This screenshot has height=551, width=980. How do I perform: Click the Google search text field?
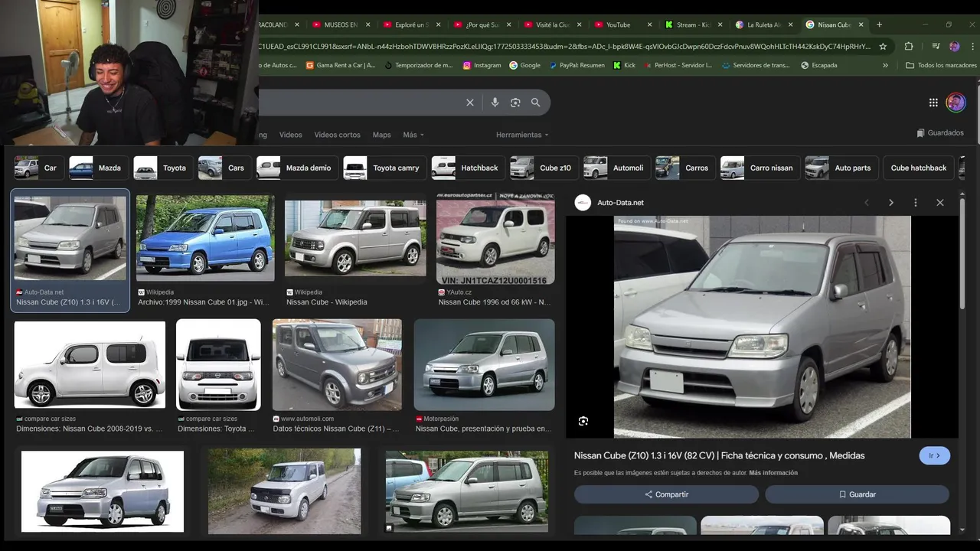pyautogui.click(x=360, y=103)
